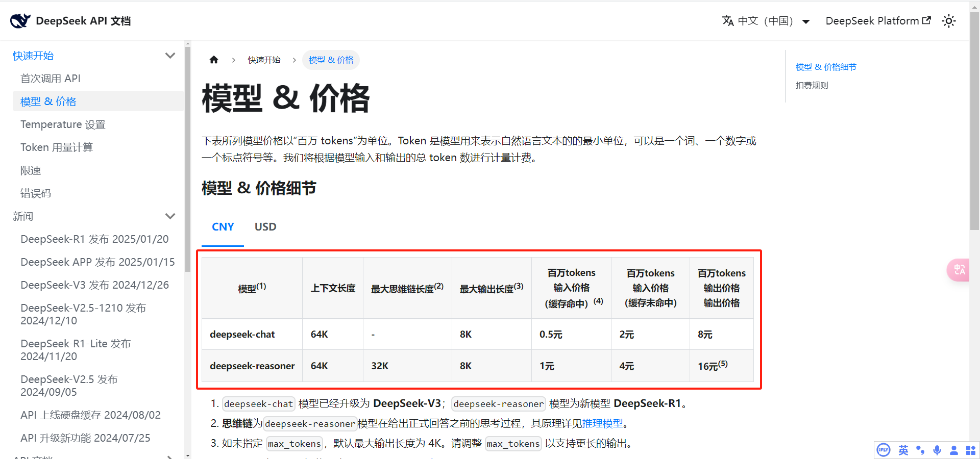Open DeepSeek Platform external link

878,21
